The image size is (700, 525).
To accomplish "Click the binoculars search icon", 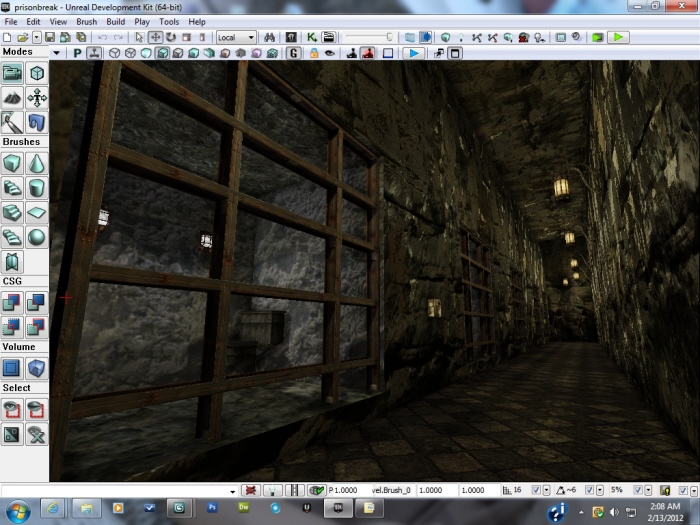I will 269,37.
